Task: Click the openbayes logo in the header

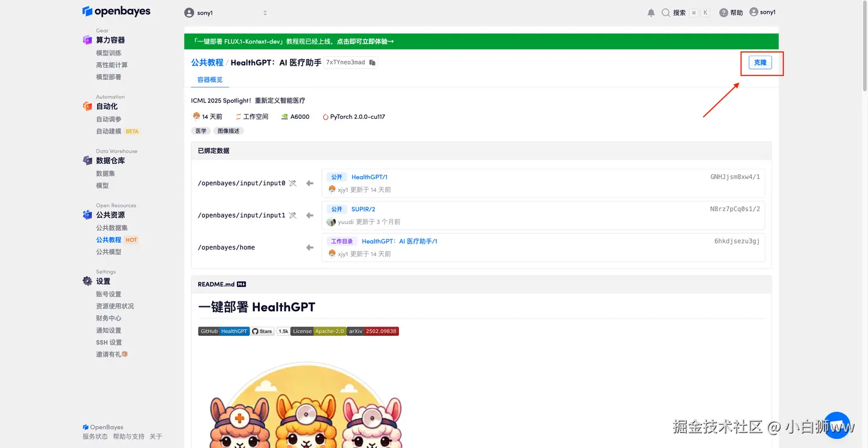Action: click(116, 11)
